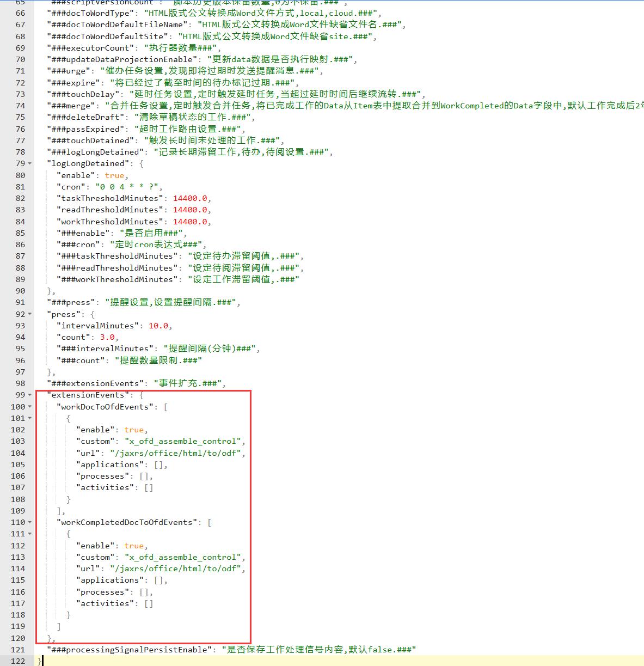
Task: Click line number 122 in the gutter
Action: 18,661
